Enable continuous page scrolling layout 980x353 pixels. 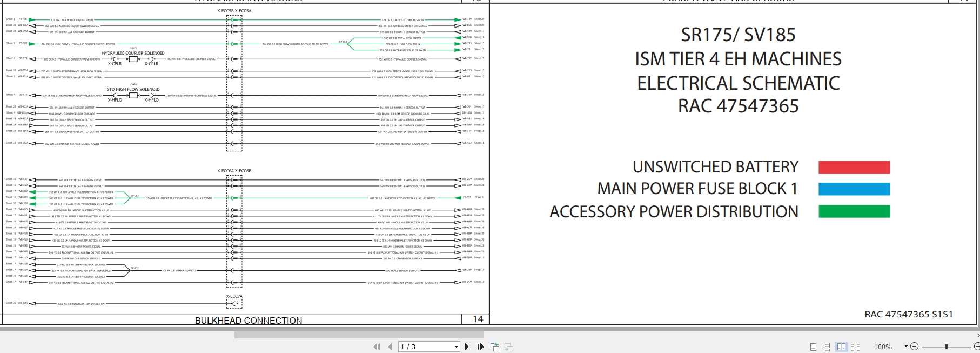[827, 347]
